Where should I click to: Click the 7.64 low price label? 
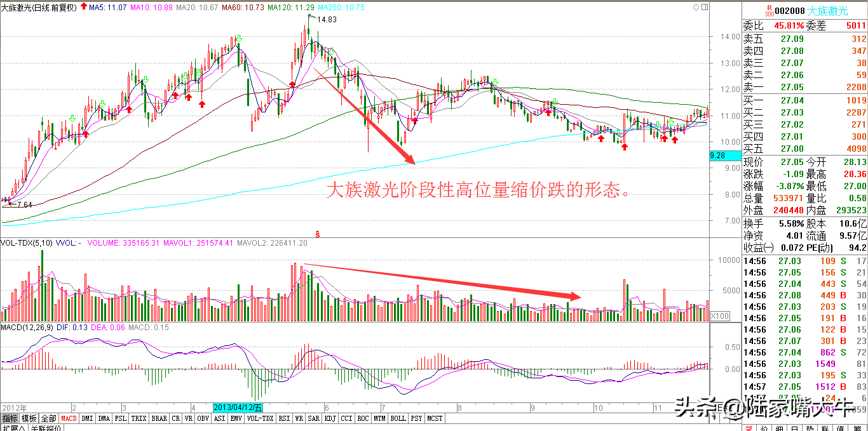[x=24, y=204]
